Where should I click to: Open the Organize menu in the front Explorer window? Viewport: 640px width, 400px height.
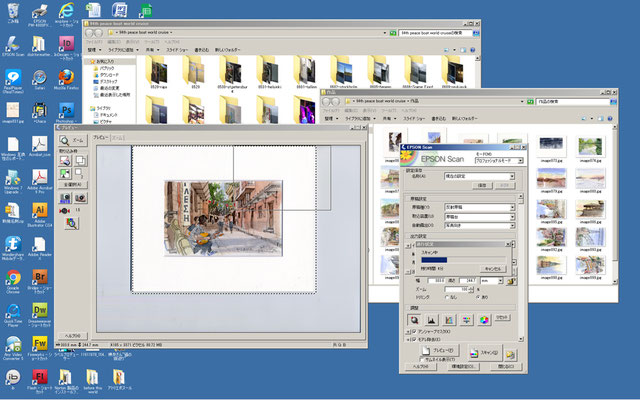(333, 118)
